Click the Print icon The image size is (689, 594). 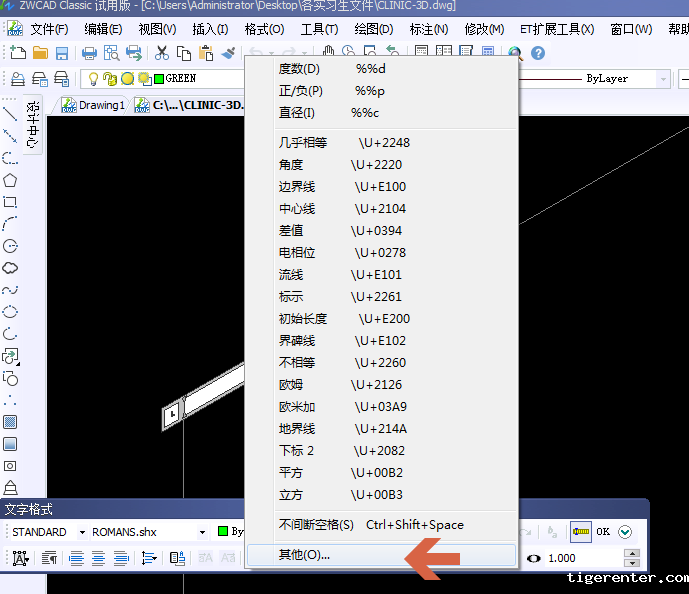tap(89, 53)
